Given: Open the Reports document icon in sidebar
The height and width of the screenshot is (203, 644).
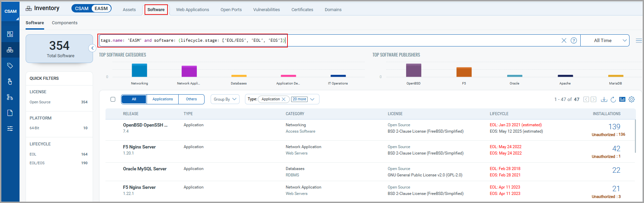Looking at the screenshot, I should pos(10,113).
